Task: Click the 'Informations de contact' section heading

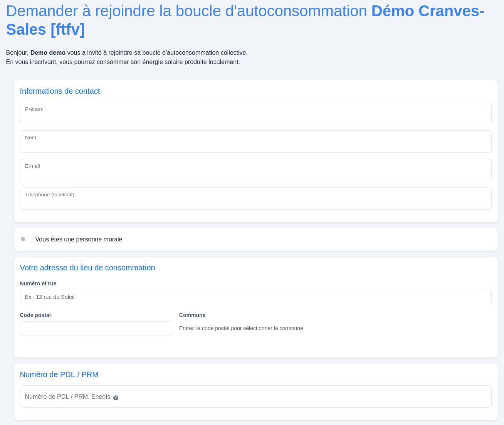Action: [x=60, y=91]
